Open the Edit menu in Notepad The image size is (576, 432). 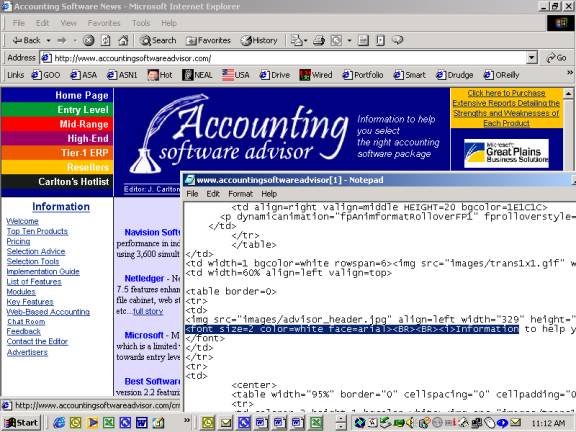pyautogui.click(x=213, y=194)
